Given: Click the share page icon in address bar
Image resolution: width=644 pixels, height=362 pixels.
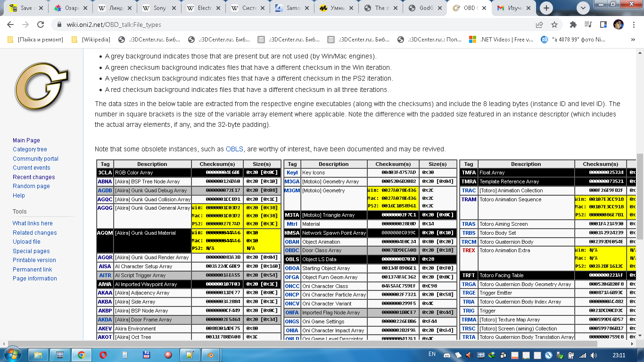Looking at the screenshot, I should point(539,25).
